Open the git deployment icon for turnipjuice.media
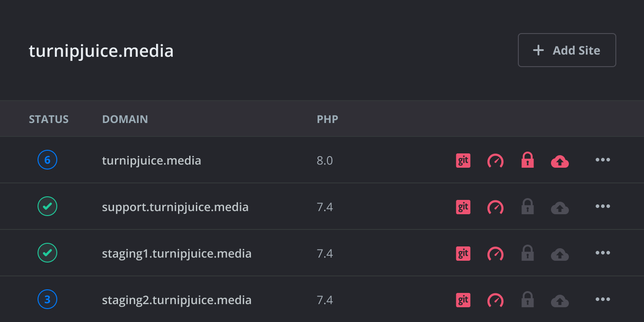The width and height of the screenshot is (644, 322). [x=463, y=160]
